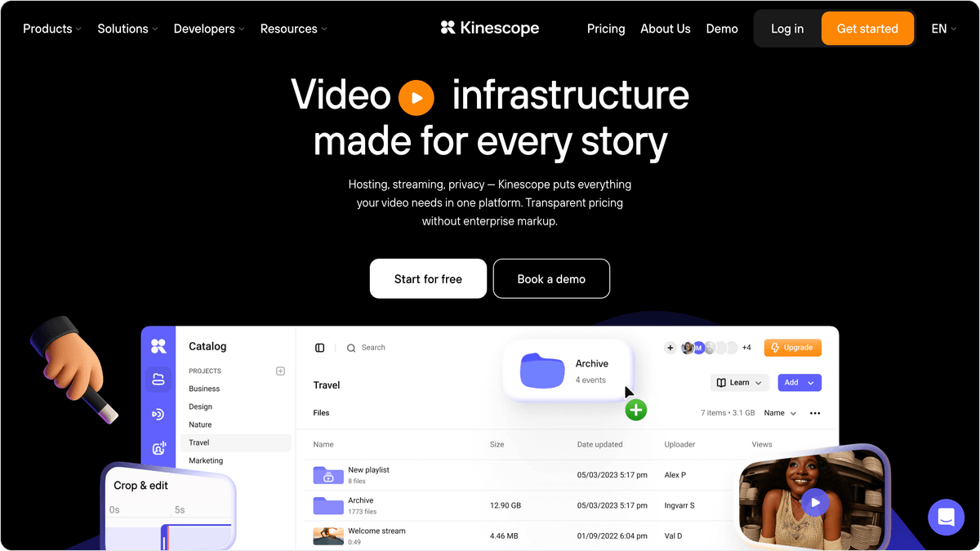This screenshot has width=980, height=551.
Task: Click uploader Ingvarr S cell
Action: pyautogui.click(x=679, y=505)
